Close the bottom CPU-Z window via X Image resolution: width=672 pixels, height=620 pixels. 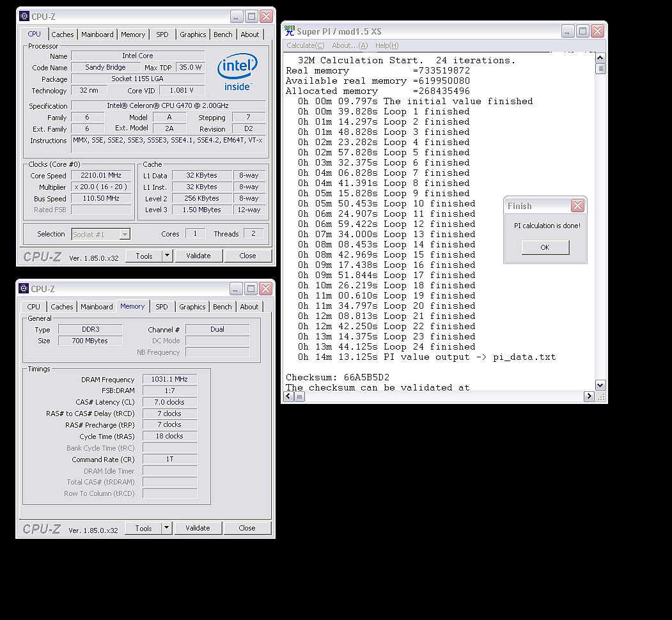[265, 288]
